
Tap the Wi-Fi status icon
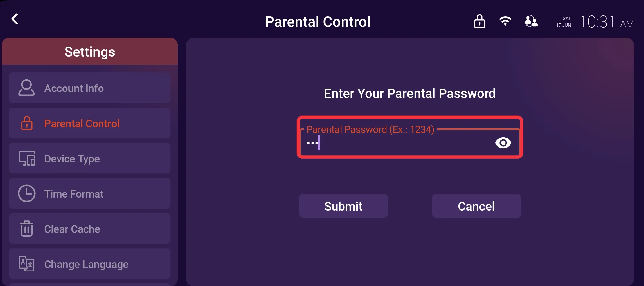point(505,21)
